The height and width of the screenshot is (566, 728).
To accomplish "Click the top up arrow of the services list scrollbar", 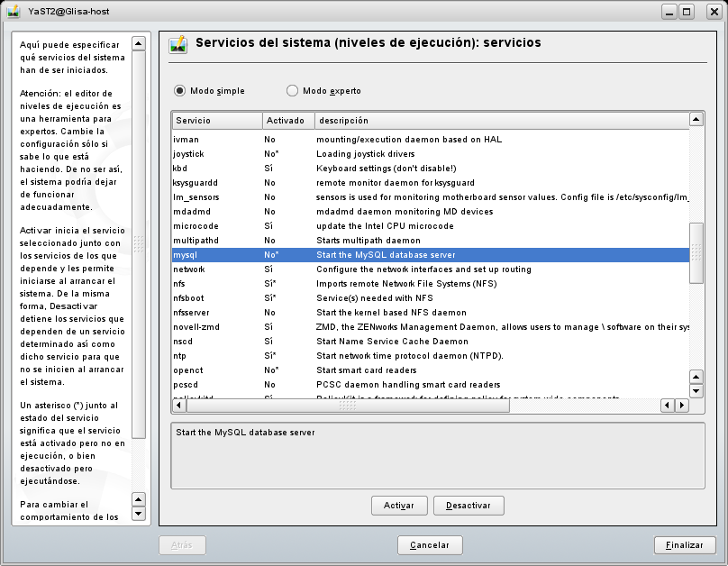I will (696, 119).
